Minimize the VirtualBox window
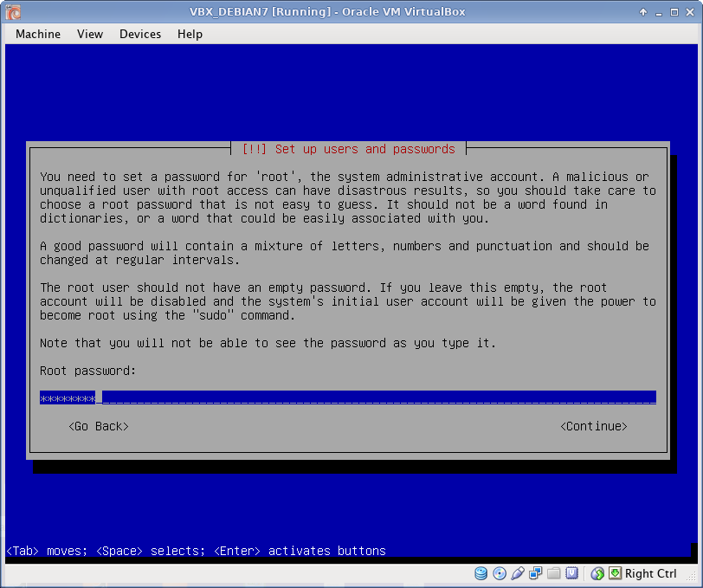The height and width of the screenshot is (588, 703). tap(659, 13)
